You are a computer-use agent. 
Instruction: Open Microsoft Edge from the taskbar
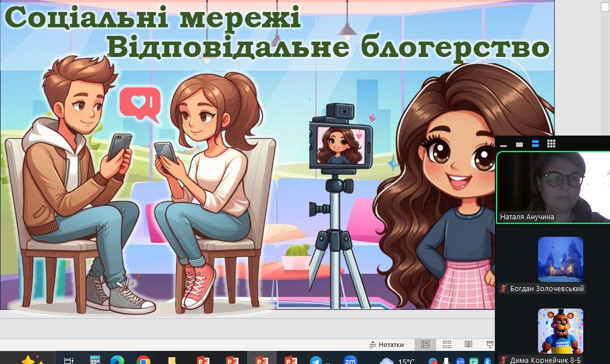point(117,360)
